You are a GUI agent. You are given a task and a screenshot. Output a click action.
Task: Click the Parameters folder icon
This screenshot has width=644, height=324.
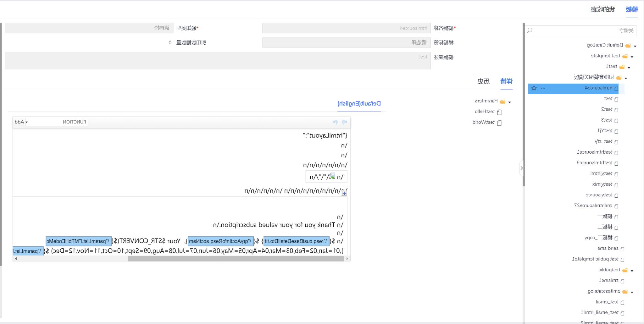click(502, 102)
